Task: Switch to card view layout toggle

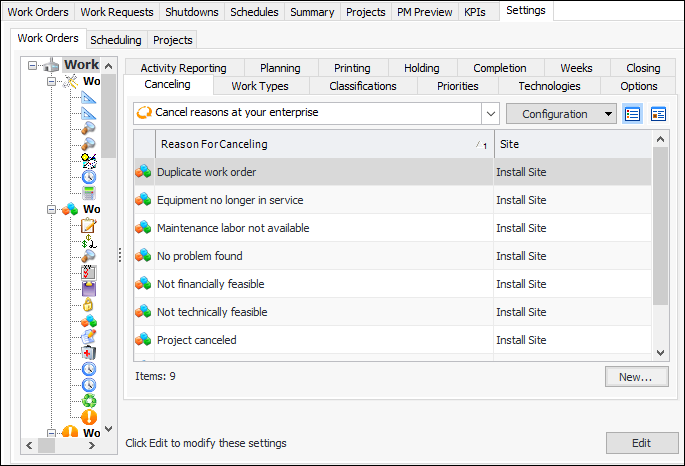Action: 658,114
